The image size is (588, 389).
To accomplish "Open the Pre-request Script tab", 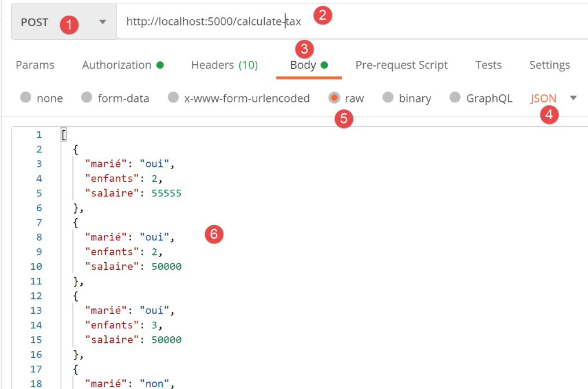I will [401, 65].
